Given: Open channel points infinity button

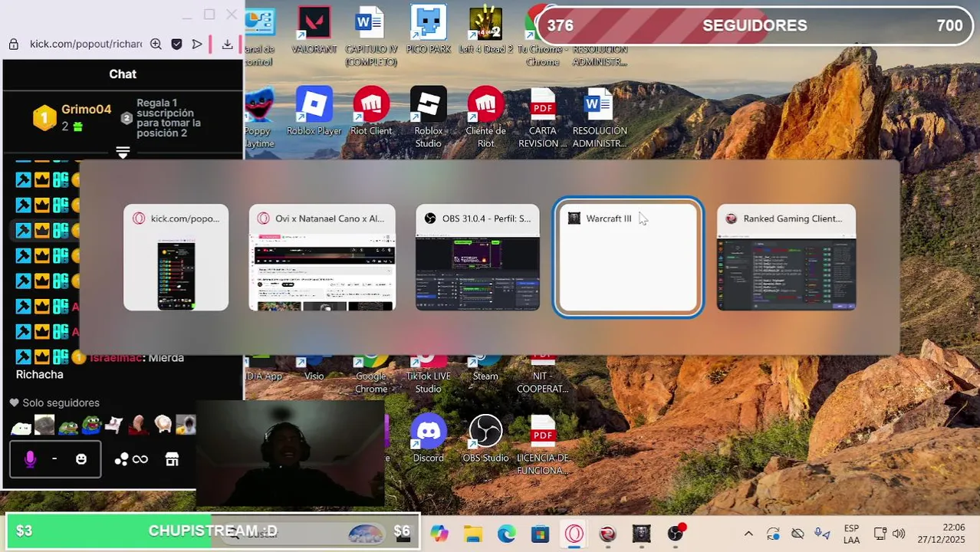Looking at the screenshot, I should (x=131, y=459).
